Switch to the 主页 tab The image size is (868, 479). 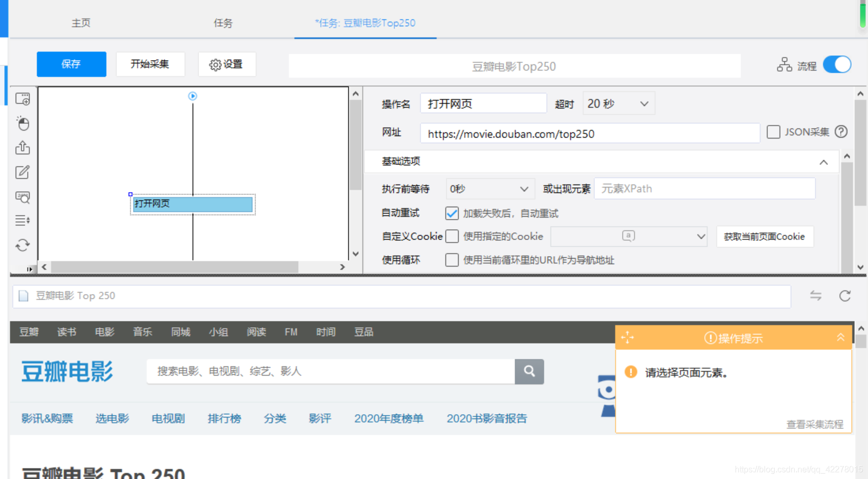coord(81,23)
